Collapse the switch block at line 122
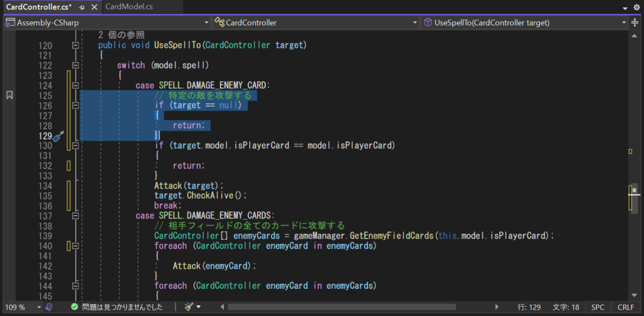 (x=75, y=65)
